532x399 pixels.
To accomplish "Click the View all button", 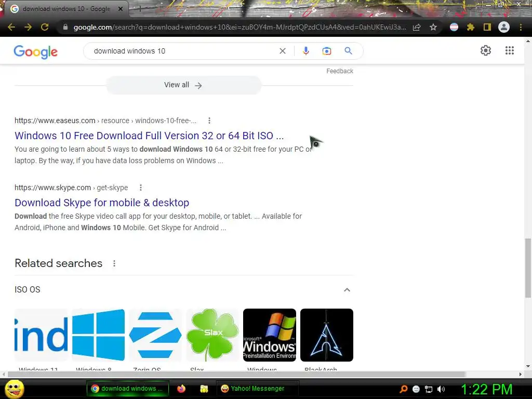I will [183, 85].
